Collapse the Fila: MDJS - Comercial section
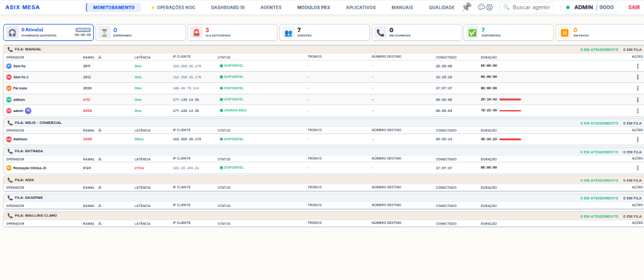Viewport: 644px width, 280px height. pos(323,123)
